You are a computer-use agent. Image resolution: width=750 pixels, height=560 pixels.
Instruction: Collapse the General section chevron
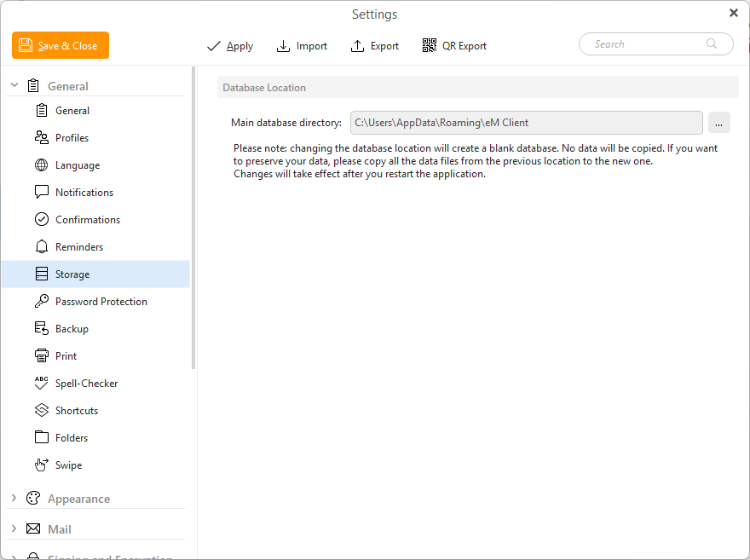click(14, 85)
